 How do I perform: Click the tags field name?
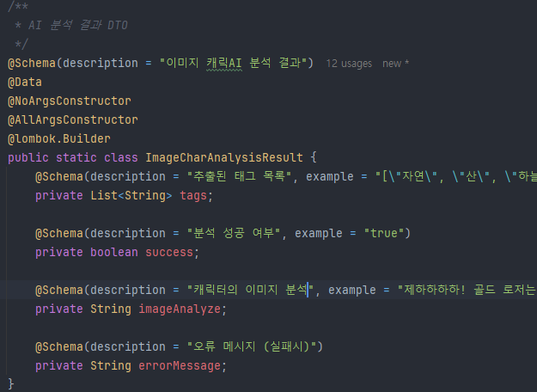tap(193, 196)
